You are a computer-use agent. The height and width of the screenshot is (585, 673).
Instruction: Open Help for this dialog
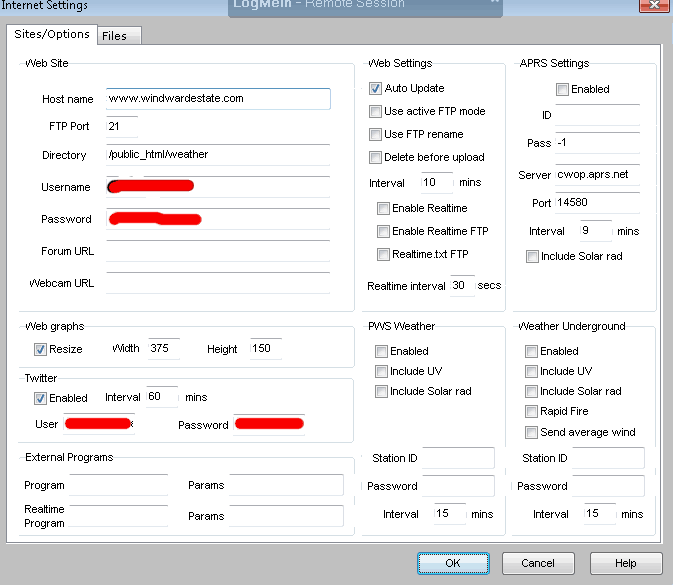click(x=625, y=563)
